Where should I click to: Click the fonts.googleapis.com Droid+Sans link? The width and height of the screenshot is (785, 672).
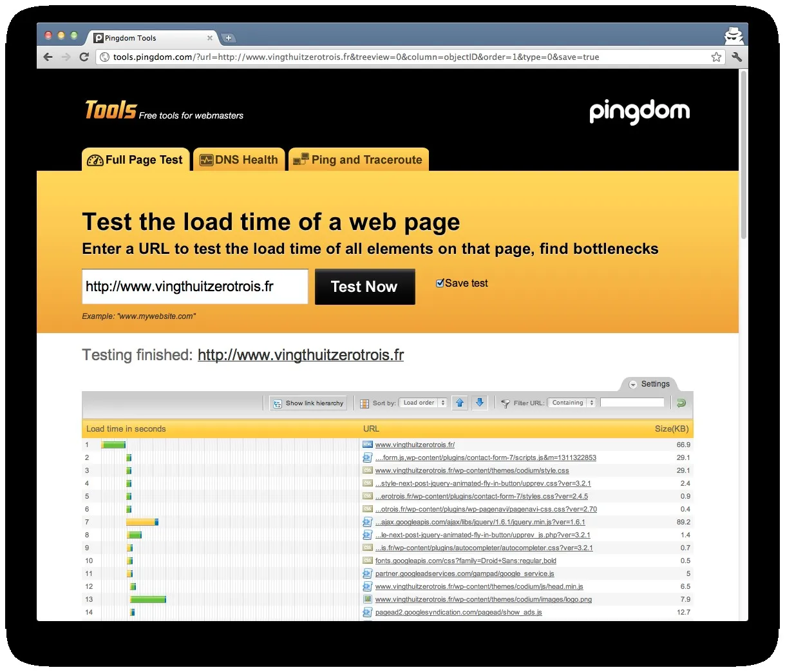coord(466,561)
